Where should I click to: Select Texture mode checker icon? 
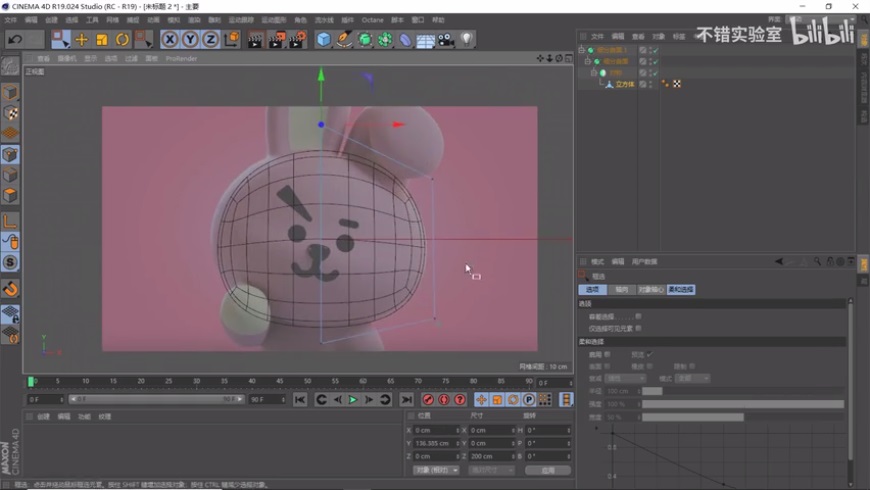click(x=10, y=113)
